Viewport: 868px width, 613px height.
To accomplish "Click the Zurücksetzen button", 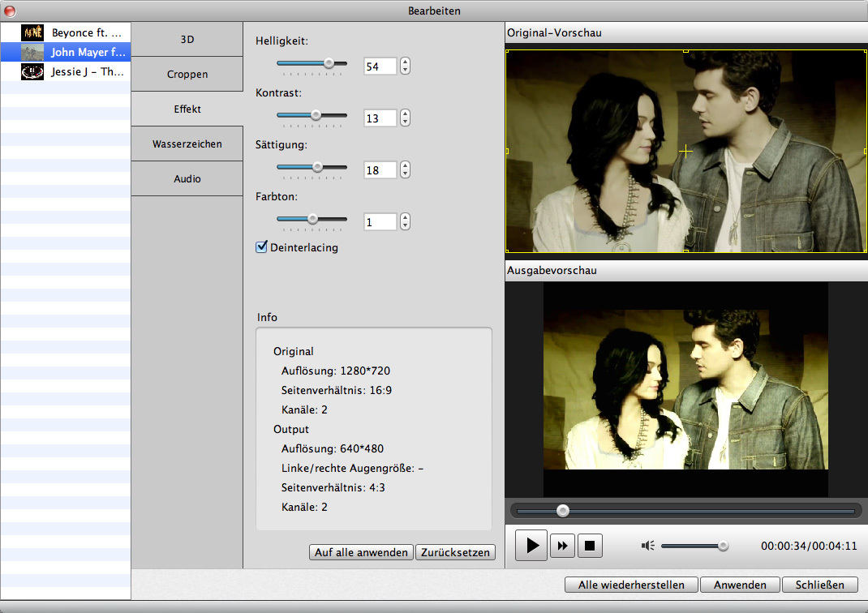I will 455,552.
